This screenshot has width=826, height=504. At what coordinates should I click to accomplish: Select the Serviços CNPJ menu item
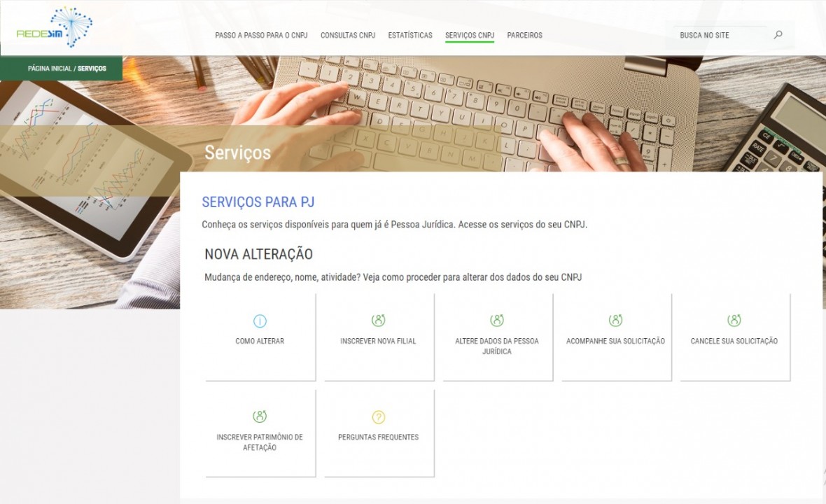click(x=470, y=35)
